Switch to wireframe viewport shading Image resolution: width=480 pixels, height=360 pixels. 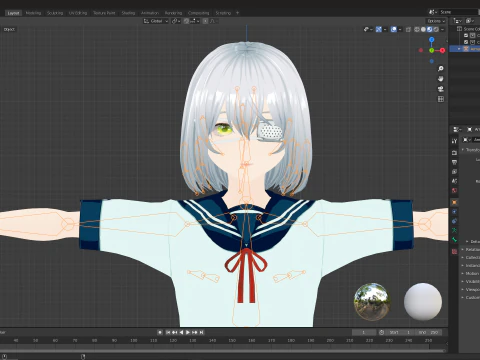pyautogui.click(x=417, y=29)
